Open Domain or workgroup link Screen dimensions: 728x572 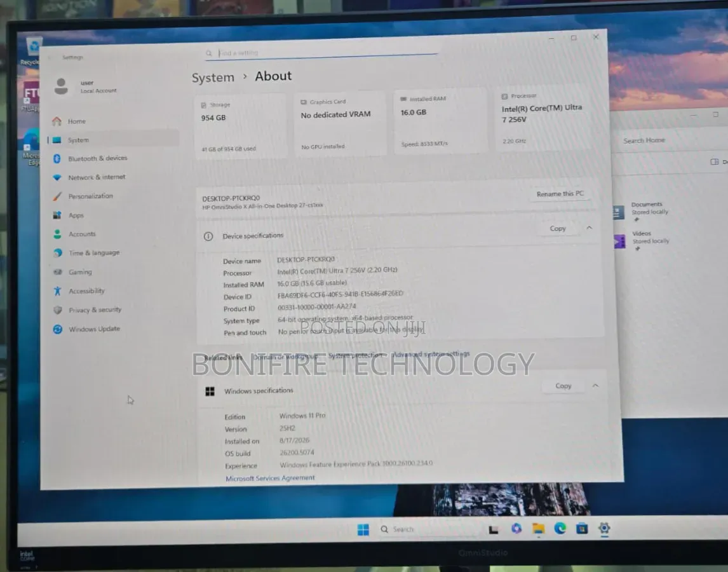[285, 357]
